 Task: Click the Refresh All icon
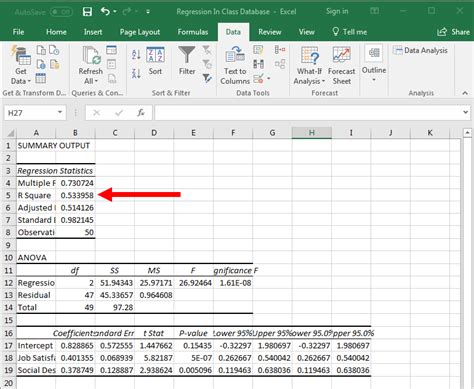(91, 55)
